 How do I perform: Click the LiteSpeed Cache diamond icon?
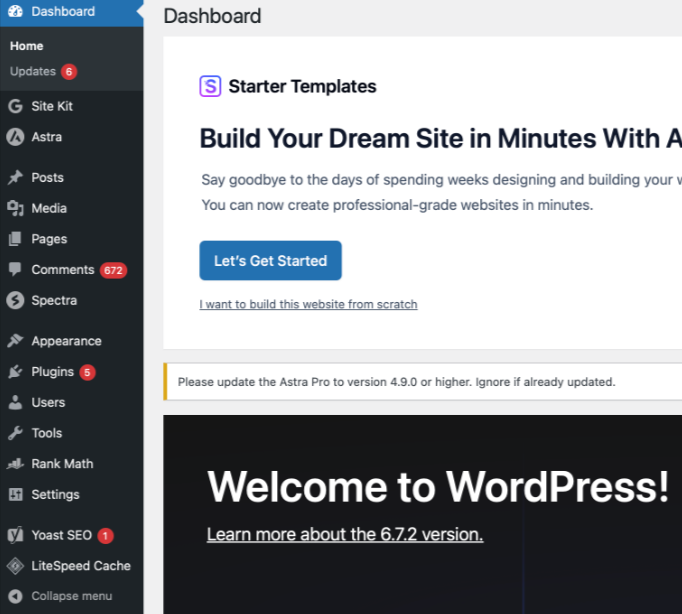click(x=15, y=566)
